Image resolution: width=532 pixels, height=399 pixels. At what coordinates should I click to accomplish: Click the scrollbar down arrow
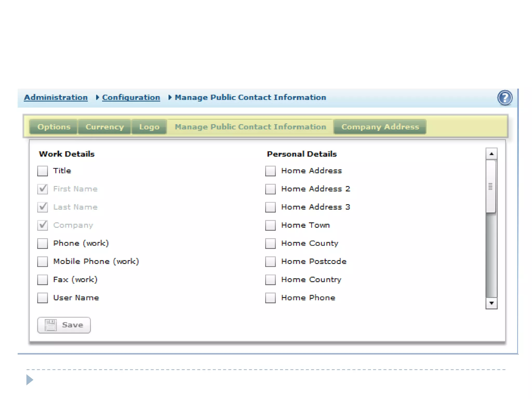click(x=491, y=303)
